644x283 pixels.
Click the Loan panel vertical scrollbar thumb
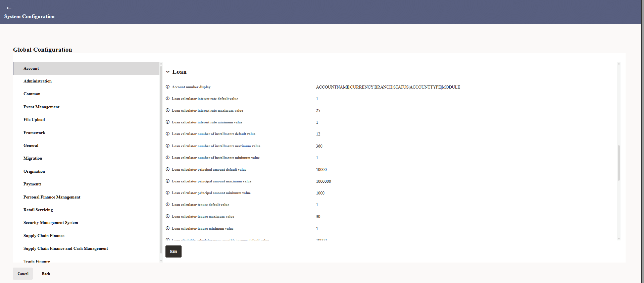619,163
